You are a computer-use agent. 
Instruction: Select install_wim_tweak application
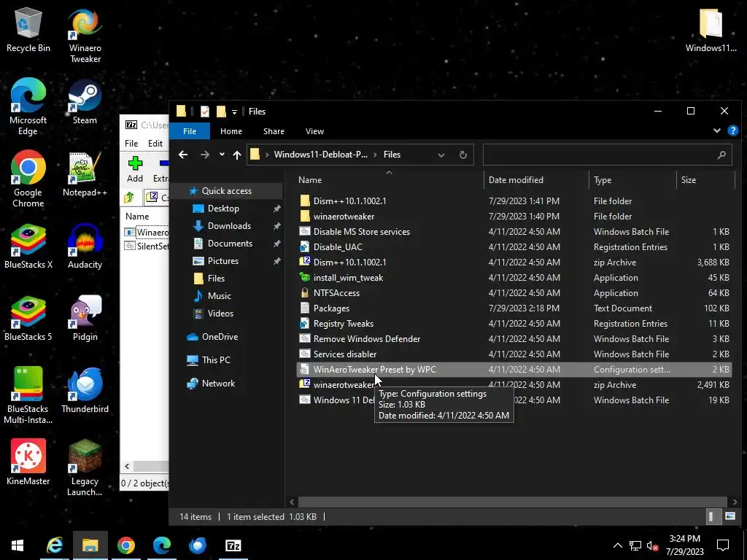[x=514, y=278]
